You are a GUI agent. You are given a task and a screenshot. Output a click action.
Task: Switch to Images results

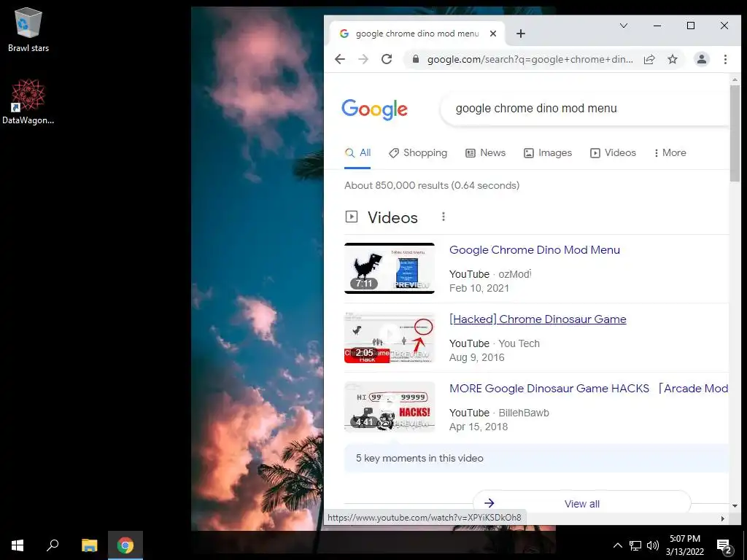(547, 153)
